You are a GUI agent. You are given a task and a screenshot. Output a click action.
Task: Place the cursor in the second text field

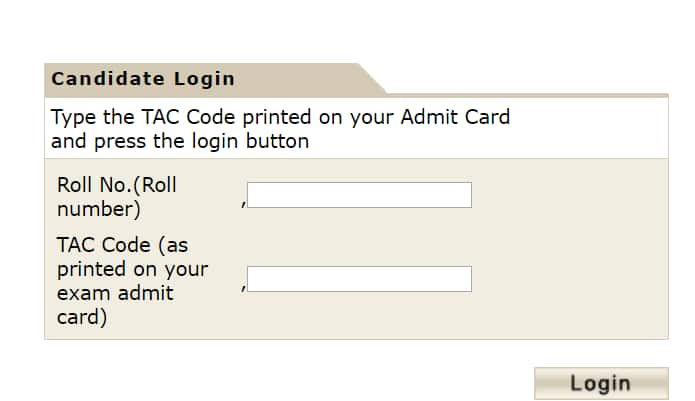point(359,279)
